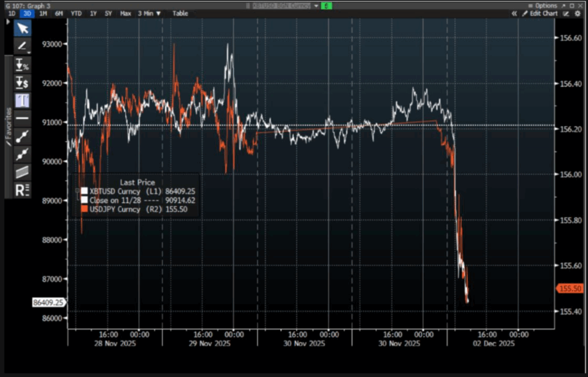Select the horizontal line tool

[22, 118]
